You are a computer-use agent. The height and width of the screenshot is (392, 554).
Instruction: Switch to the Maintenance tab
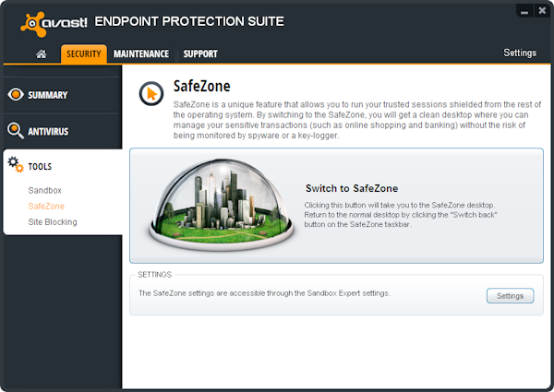coord(141,54)
